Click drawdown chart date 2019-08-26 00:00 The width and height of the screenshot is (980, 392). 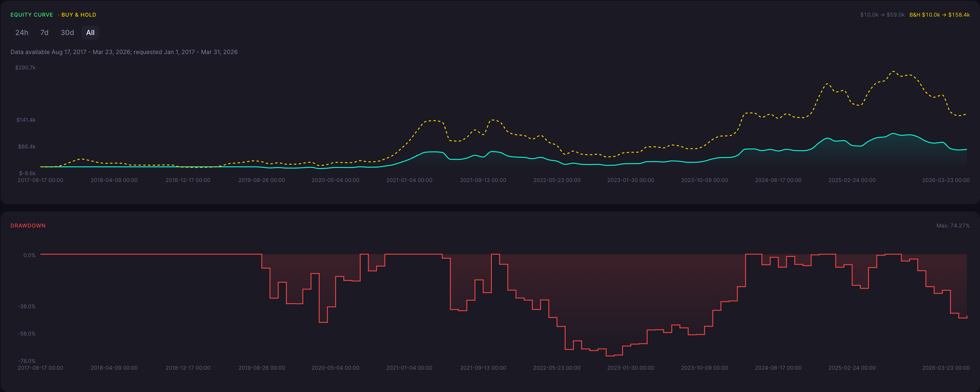tap(262, 368)
